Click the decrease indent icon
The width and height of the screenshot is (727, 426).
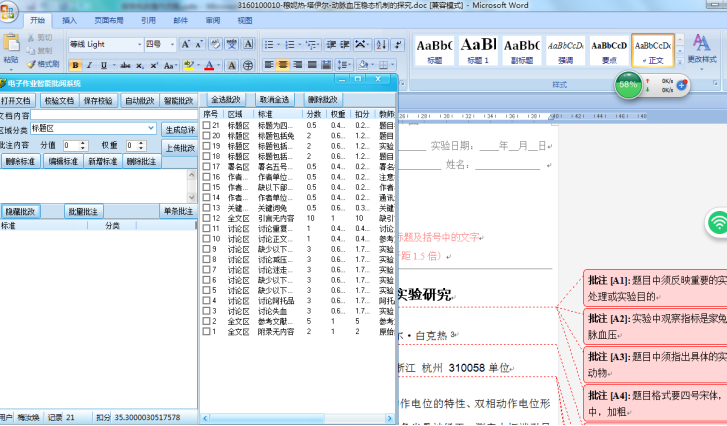coord(331,45)
